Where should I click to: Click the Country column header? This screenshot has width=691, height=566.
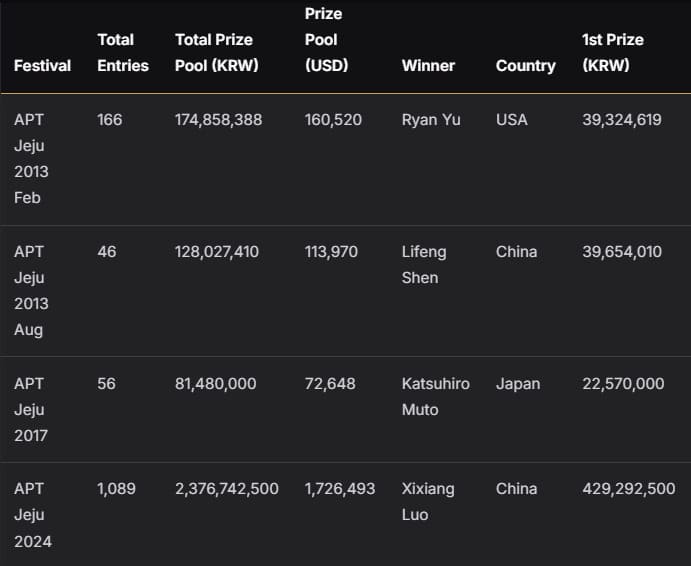[526, 66]
